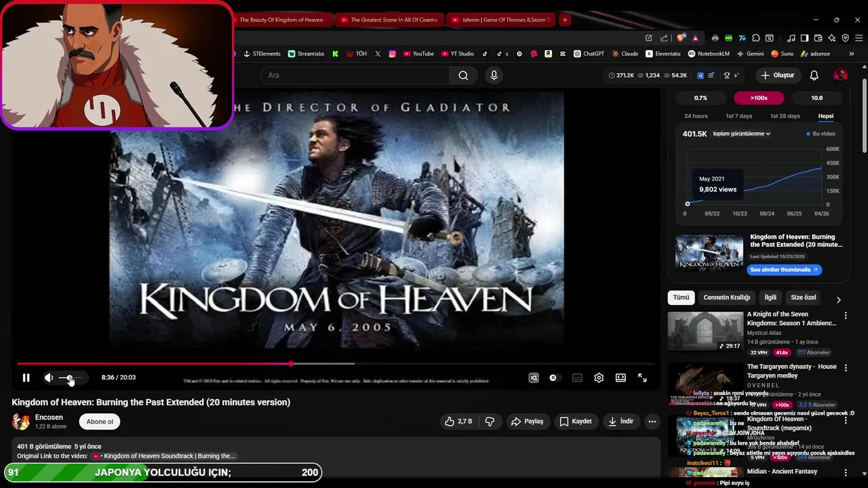
Task: Pause the video playback
Action: tap(26, 378)
